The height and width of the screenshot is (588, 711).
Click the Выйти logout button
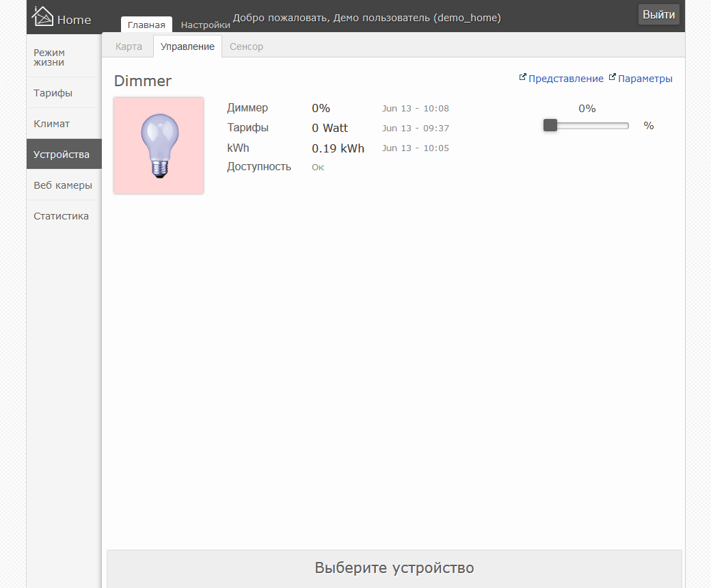point(658,14)
